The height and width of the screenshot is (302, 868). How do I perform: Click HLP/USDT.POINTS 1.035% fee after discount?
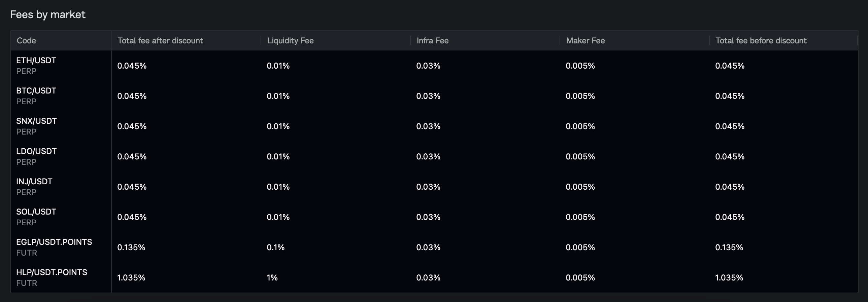pyautogui.click(x=131, y=278)
